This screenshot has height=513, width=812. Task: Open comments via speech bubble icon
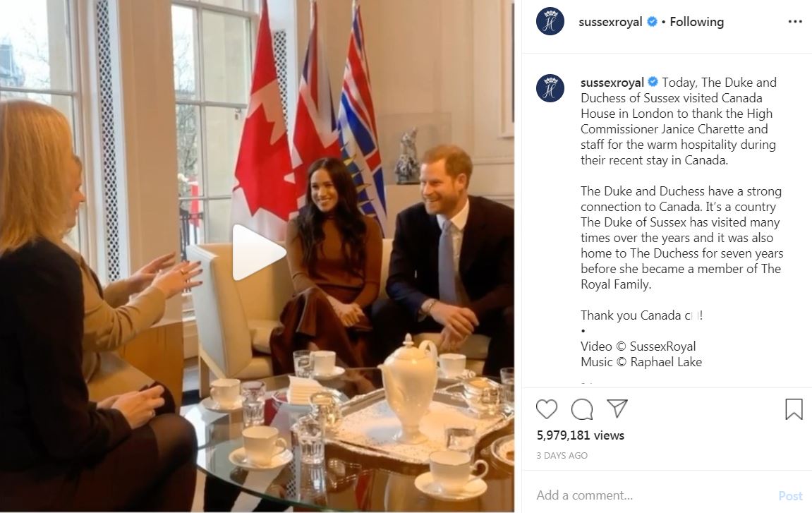click(582, 409)
